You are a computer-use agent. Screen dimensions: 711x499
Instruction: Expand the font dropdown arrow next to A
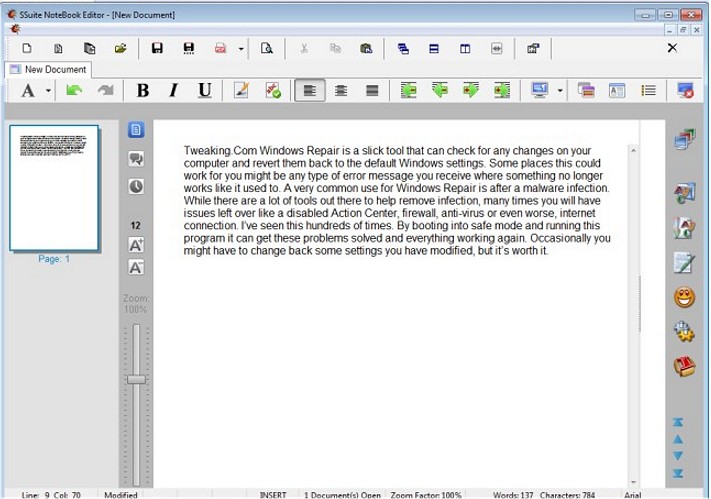(48, 91)
